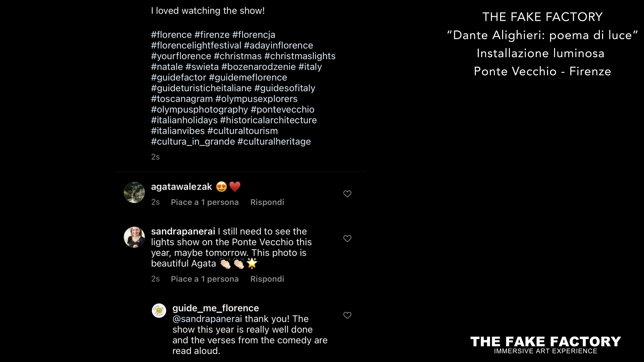Image resolution: width=644 pixels, height=362 pixels.
Task: Open the #pontevecchio hashtag
Action: point(282,109)
